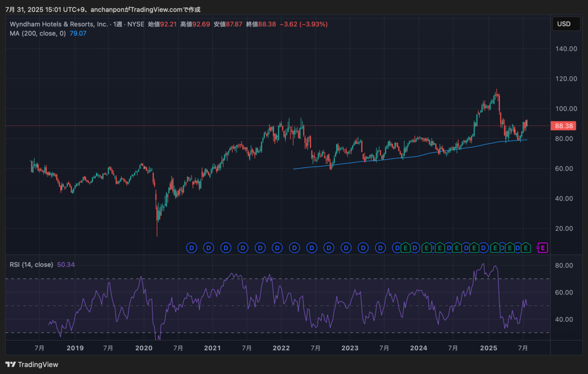Viewport: 588px width, 374px height.
Task: Click the 2025 label on the time axis
Action: 489,349
